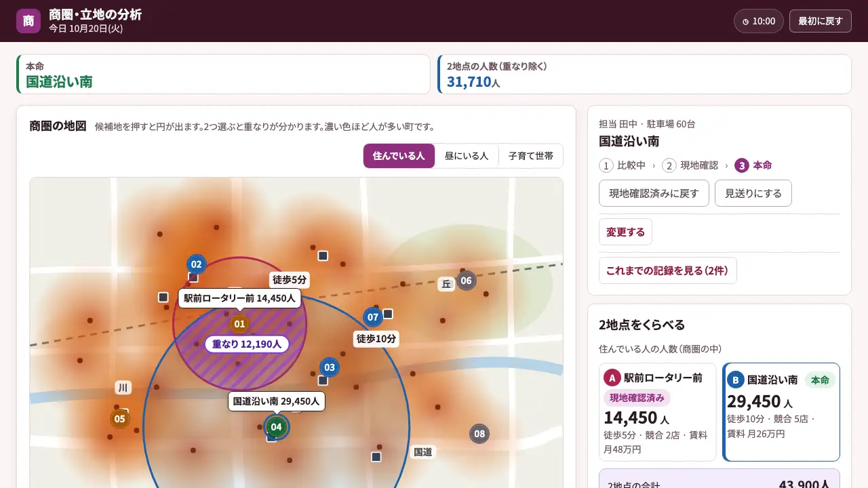
Task: Select the 駅前ロータリー前 comparison card
Action: pos(658,412)
